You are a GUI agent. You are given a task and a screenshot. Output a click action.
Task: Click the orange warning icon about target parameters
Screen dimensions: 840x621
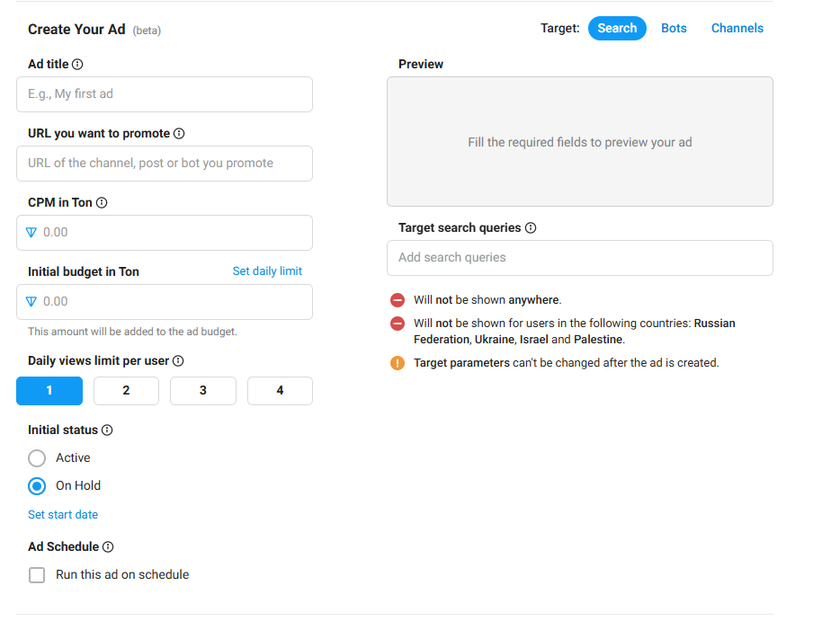(x=398, y=363)
